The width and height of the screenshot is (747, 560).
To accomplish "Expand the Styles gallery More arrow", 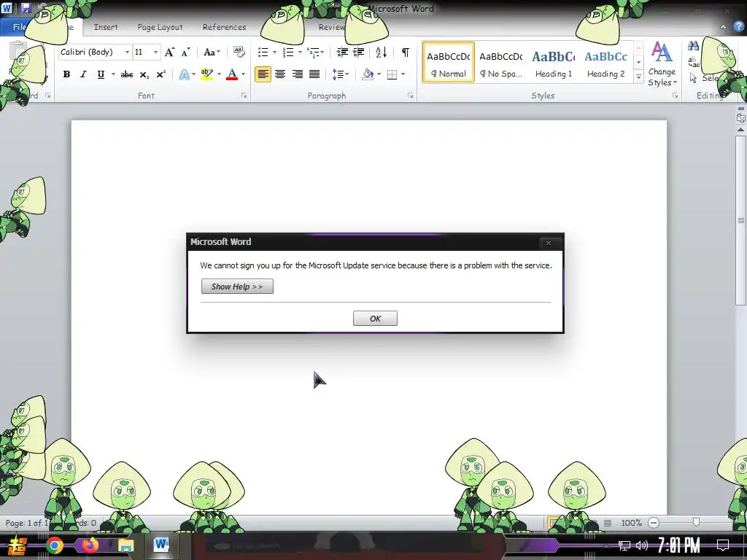I will tap(639, 77).
